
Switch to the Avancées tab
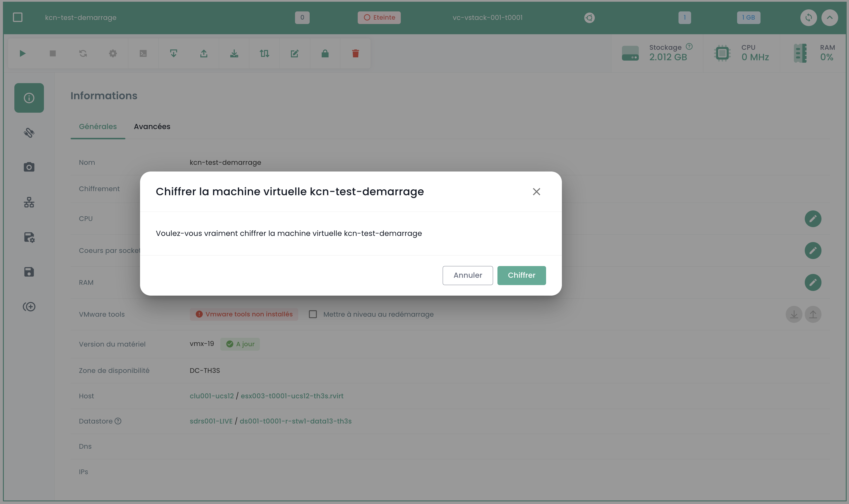tap(152, 127)
